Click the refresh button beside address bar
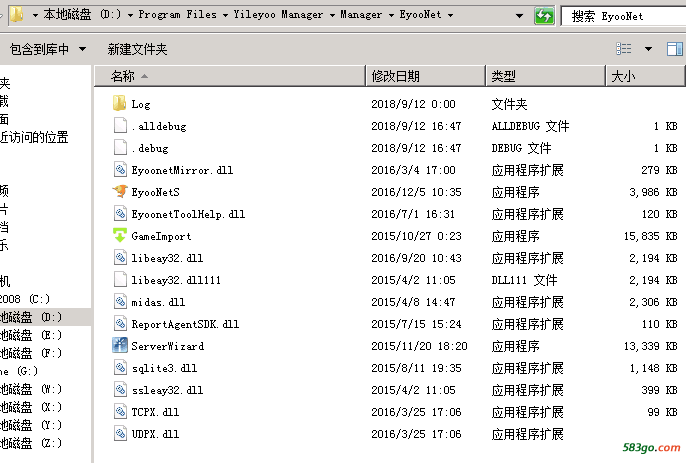The width and height of the screenshot is (686, 463). [x=544, y=16]
